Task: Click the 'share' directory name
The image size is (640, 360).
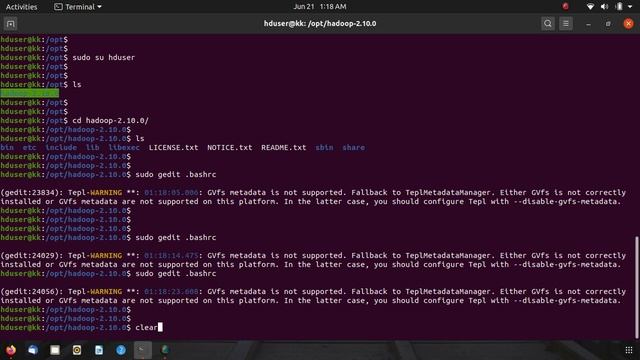Action: pos(353,147)
